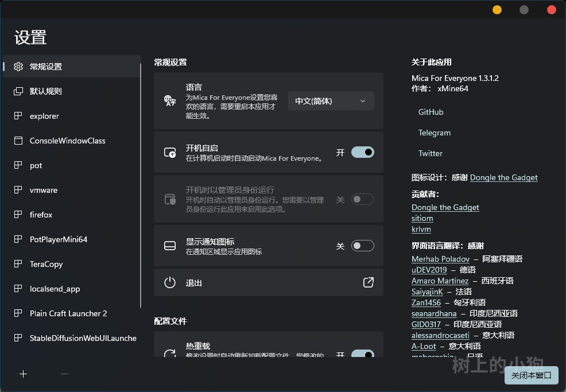566x392 pixels.
Task: Click the external-link icon in 退出 row
Action: 368,282
